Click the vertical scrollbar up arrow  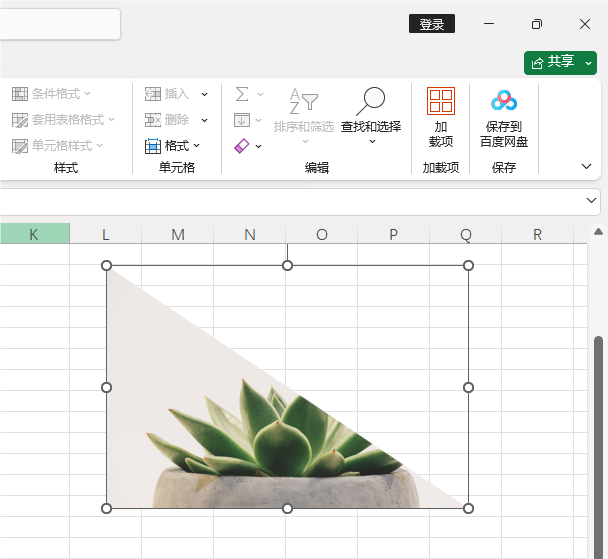click(x=598, y=232)
